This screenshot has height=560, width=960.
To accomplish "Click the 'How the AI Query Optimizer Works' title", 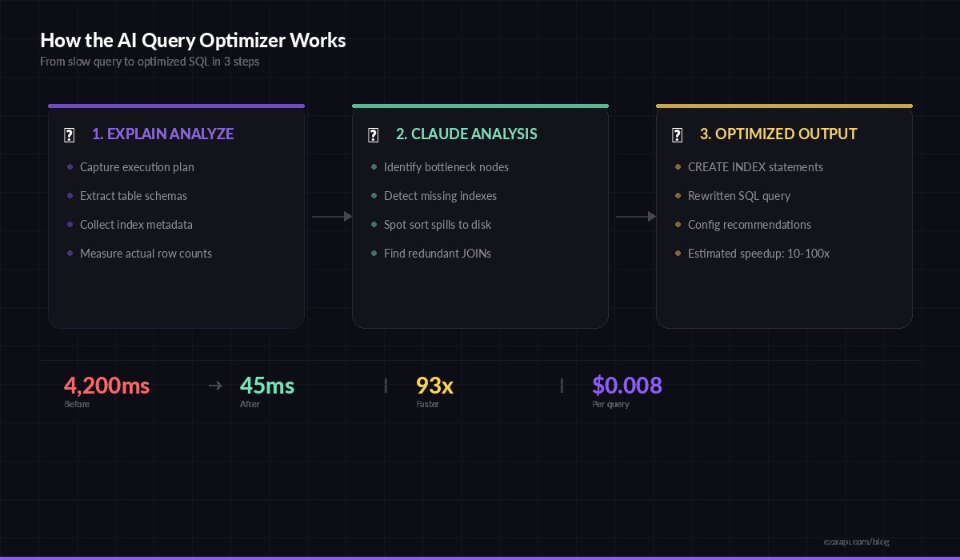I will 193,40.
